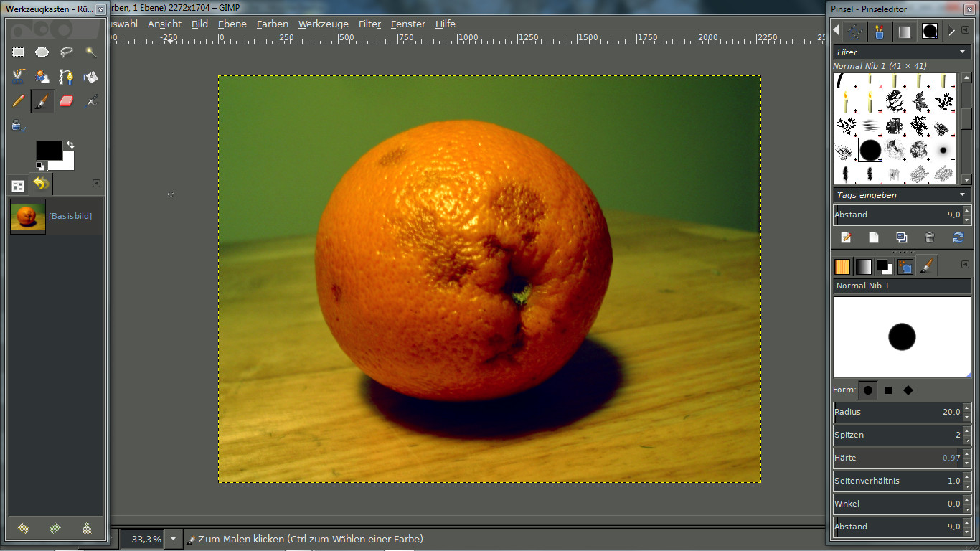980x551 pixels.
Task: Select the Free Select lasso tool
Action: pyautogui.click(x=67, y=52)
